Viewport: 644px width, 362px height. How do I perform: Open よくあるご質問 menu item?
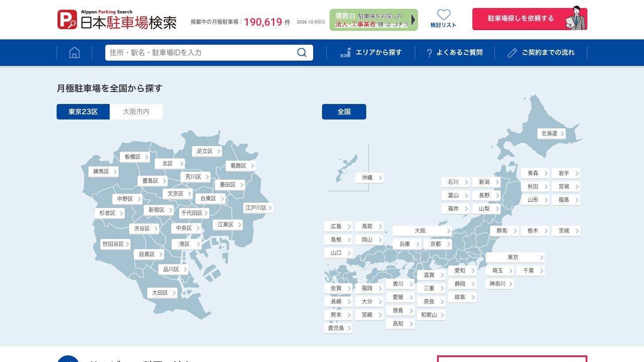click(454, 53)
